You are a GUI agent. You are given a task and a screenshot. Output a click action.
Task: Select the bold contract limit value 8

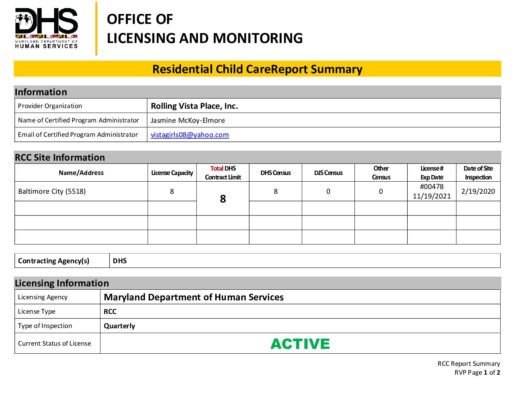click(x=223, y=199)
